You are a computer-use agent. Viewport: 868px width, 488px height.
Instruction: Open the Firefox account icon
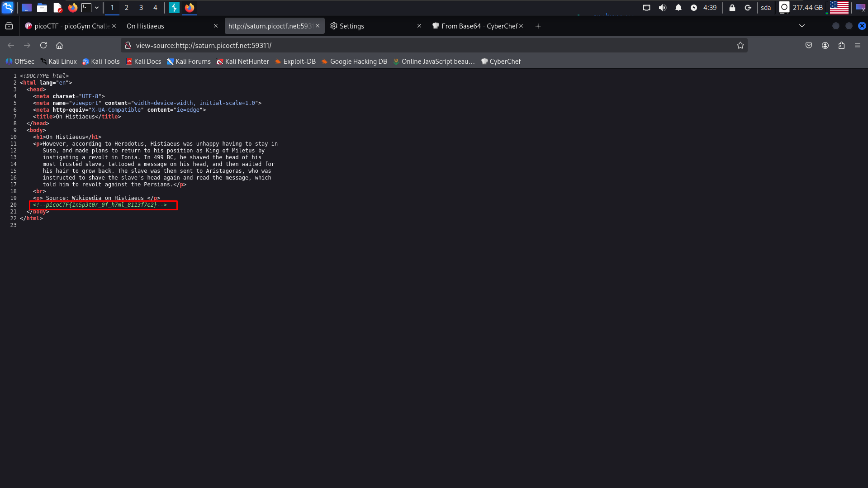click(825, 45)
